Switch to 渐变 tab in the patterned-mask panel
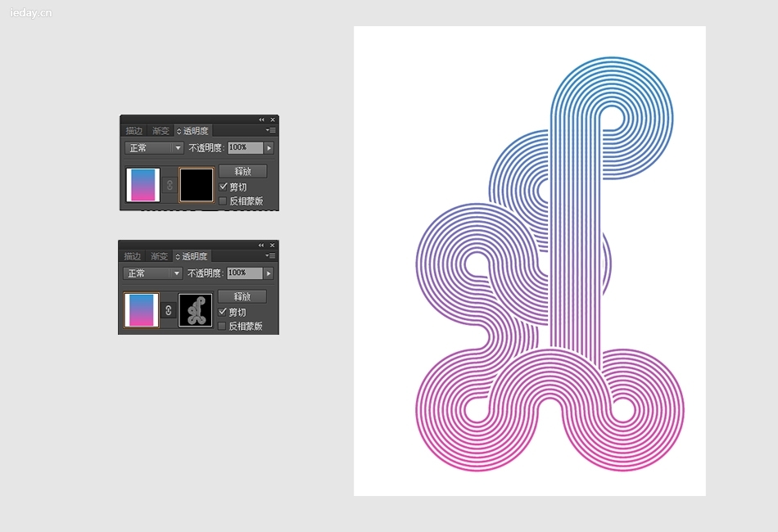 click(159, 256)
